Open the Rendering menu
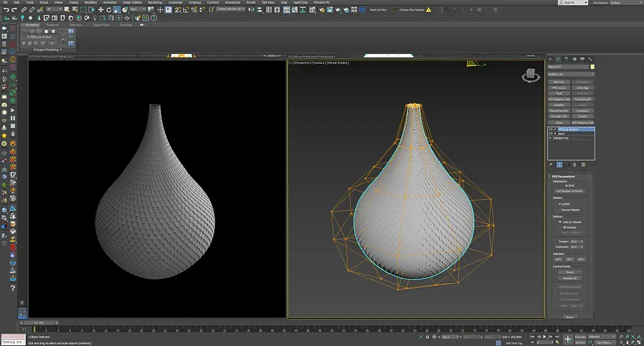 [x=155, y=2]
